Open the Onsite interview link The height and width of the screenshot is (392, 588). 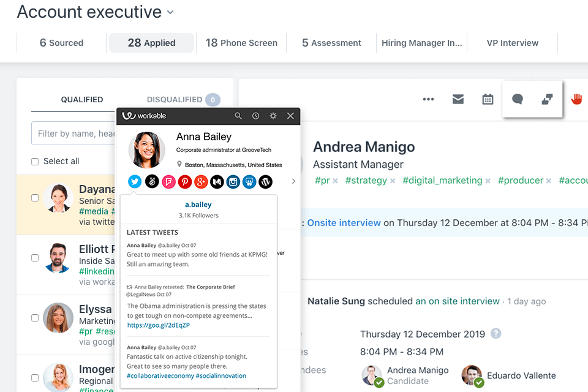tap(344, 223)
